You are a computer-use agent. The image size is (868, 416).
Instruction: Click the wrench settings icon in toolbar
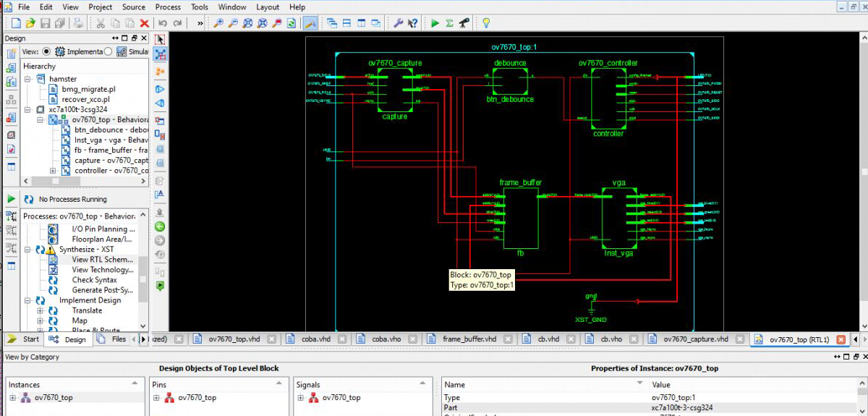(x=398, y=23)
